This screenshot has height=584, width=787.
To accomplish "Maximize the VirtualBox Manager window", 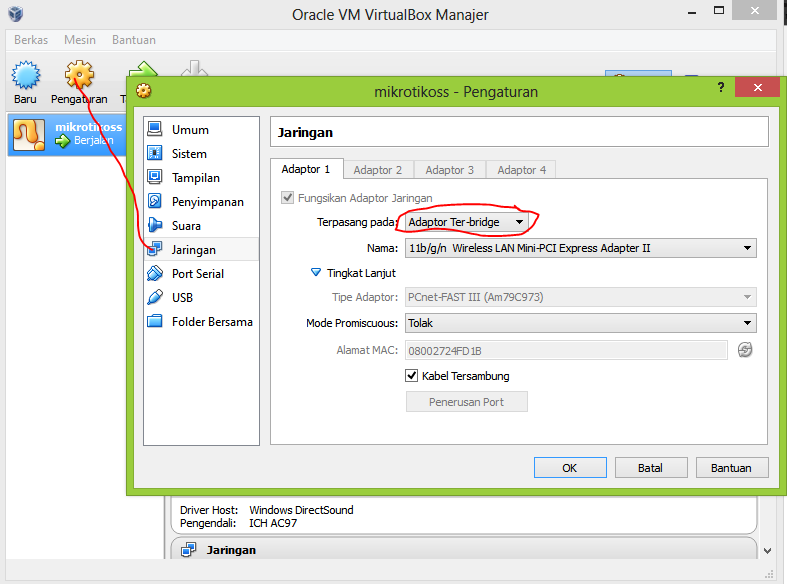I will click(x=719, y=10).
